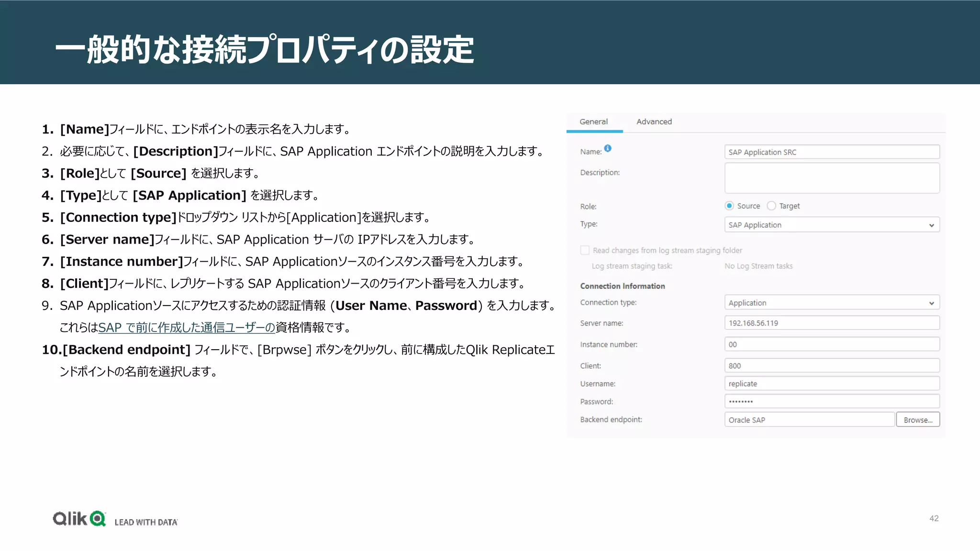
Task: Click step 5 text about [Connection type]
Action: pos(236,217)
